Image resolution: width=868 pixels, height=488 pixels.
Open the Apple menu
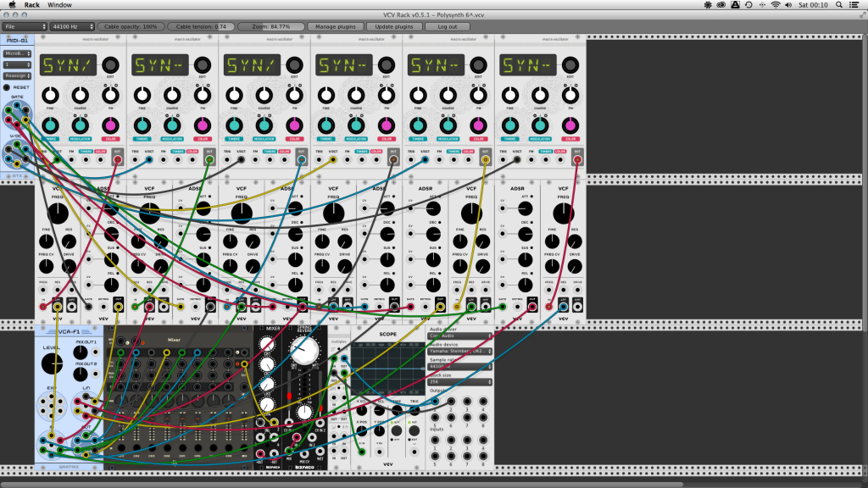point(12,5)
